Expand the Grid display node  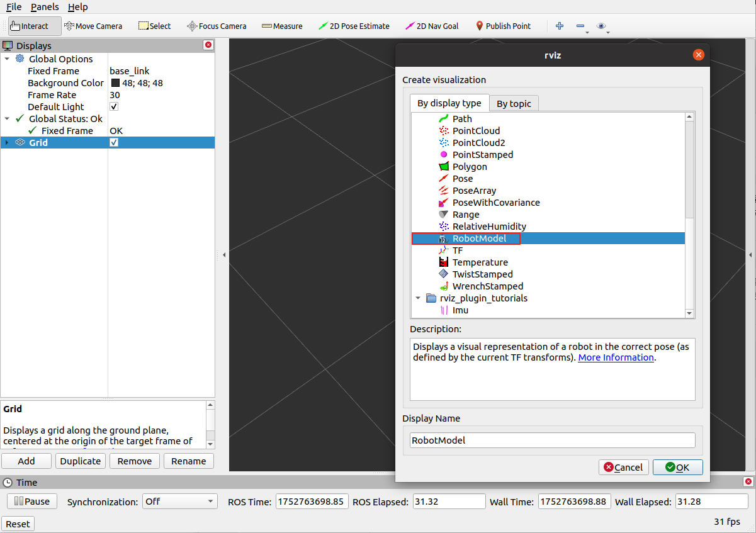(x=7, y=142)
